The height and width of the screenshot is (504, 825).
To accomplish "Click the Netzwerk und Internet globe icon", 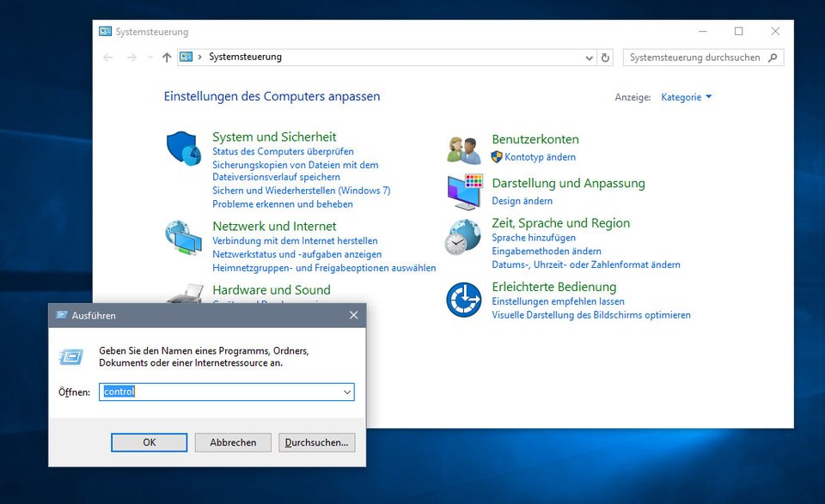I will [183, 238].
